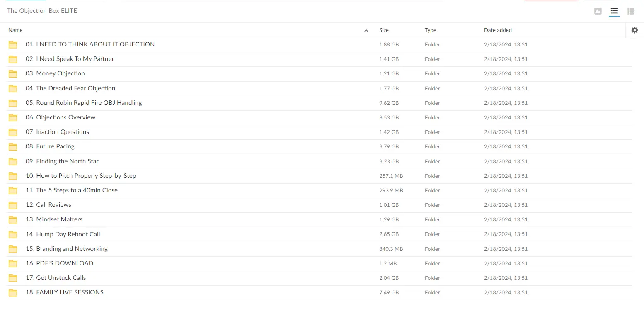Select folder icon beside Call Reviews
This screenshot has width=644, height=323.
[13, 205]
